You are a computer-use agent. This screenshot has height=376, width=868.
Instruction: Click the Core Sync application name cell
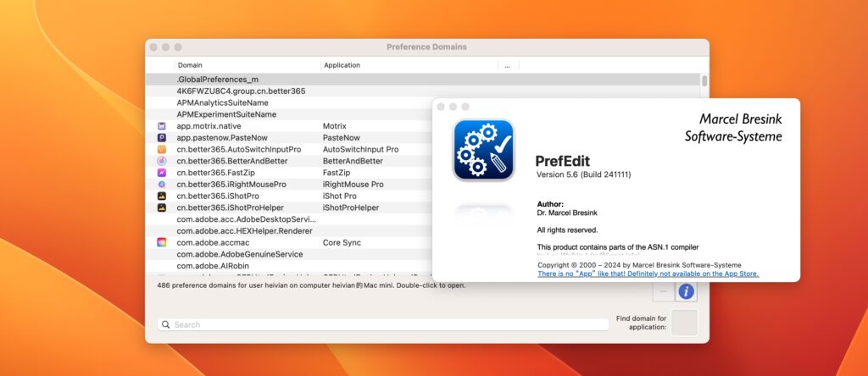342,242
